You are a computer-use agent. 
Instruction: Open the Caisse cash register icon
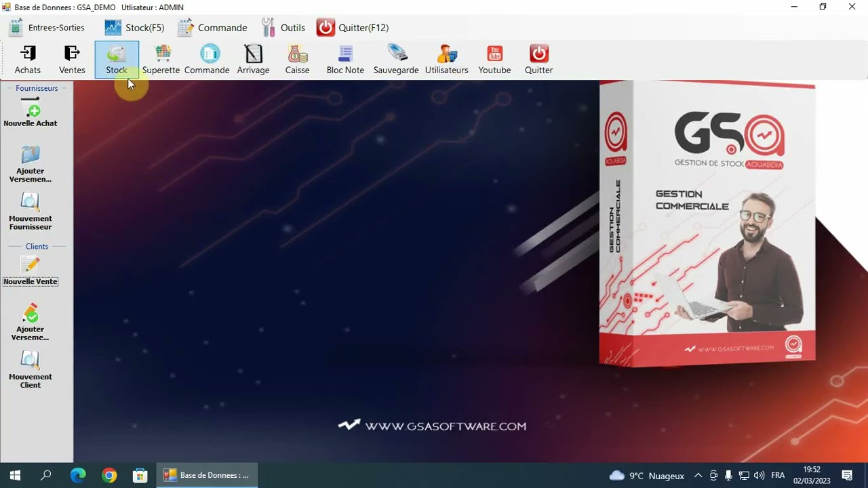tap(297, 60)
